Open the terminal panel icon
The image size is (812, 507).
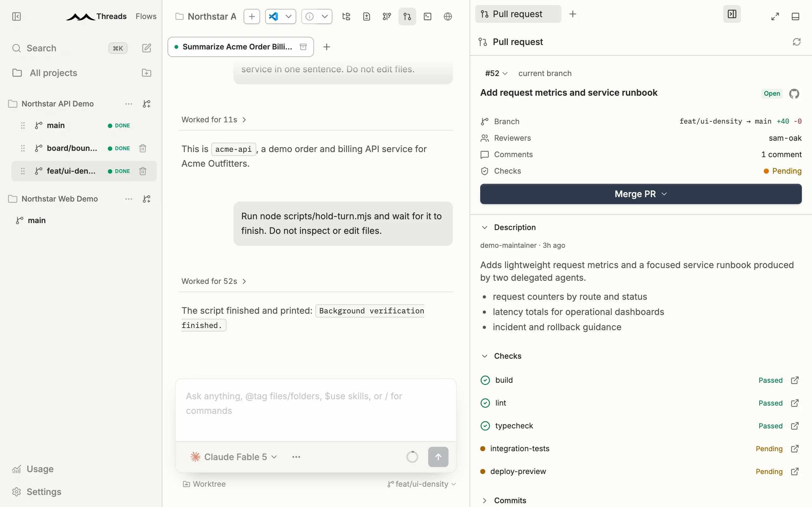click(x=428, y=16)
